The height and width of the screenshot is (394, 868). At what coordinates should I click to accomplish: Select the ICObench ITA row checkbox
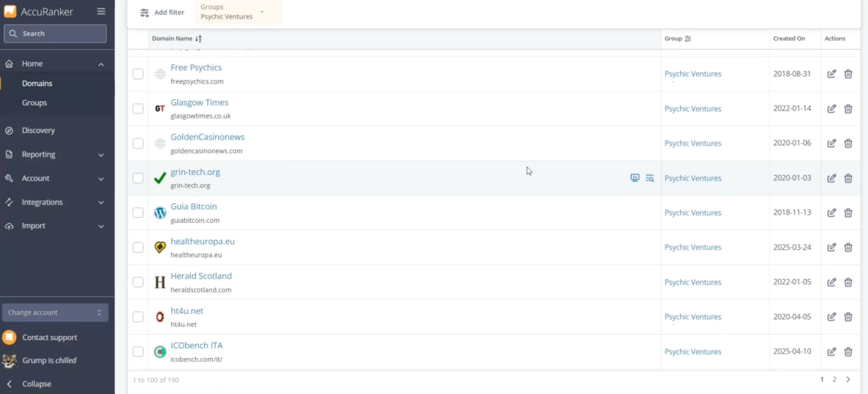(x=138, y=352)
